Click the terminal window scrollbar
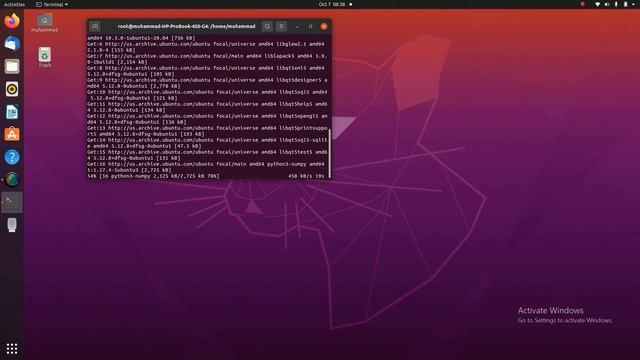 (x=329, y=153)
